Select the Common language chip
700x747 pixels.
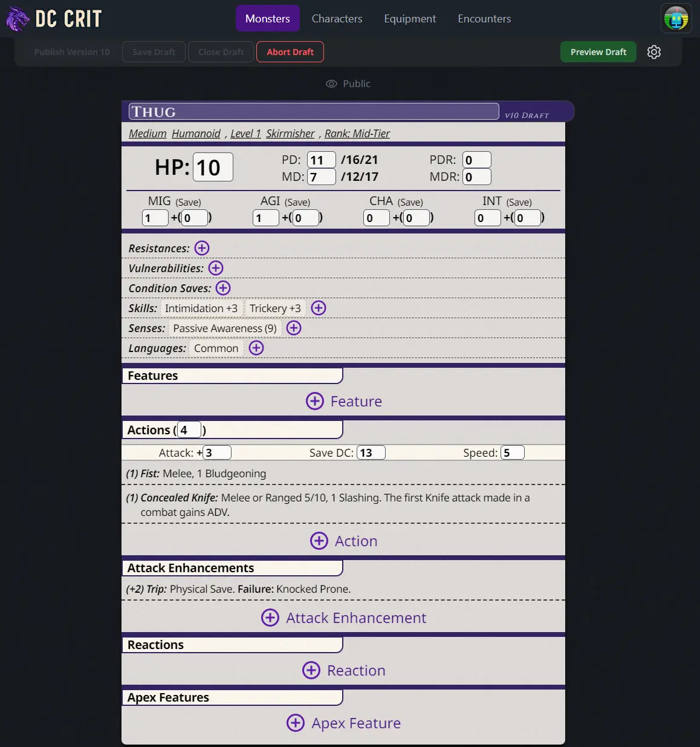click(x=216, y=348)
